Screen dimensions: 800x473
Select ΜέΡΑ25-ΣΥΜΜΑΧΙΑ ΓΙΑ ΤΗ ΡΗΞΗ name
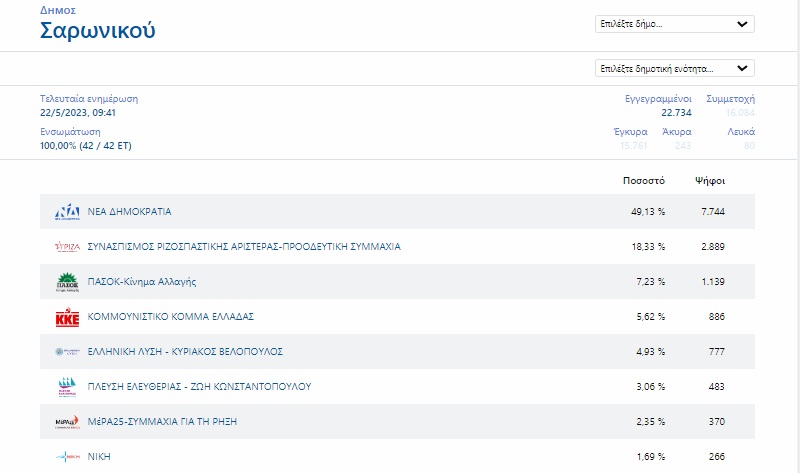(162, 422)
